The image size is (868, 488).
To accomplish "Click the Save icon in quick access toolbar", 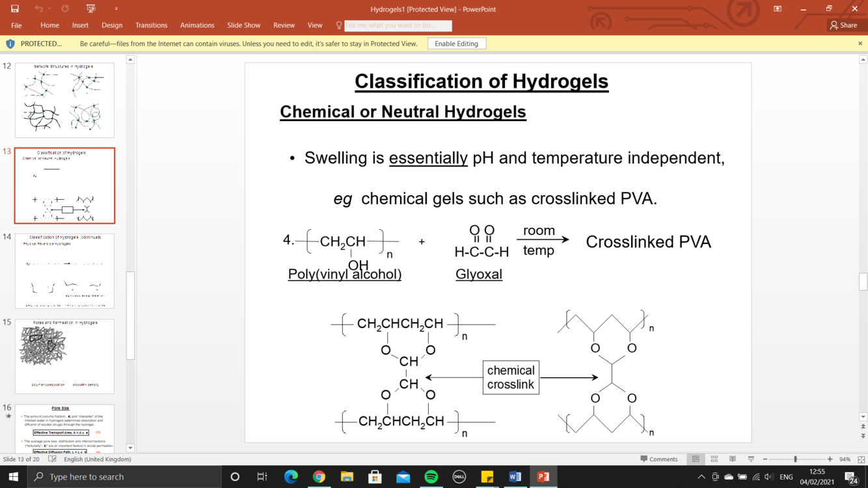I will (15, 8).
